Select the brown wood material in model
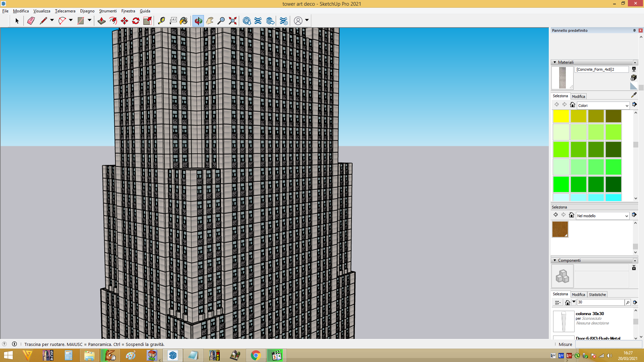Viewport: 644px width, 362px height. [560, 229]
